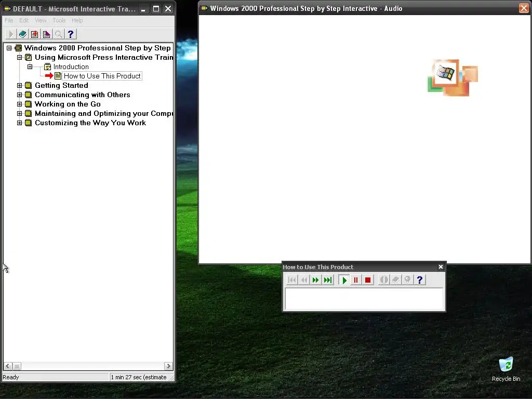
Task: Stop the audio with red square button
Action: point(368,280)
